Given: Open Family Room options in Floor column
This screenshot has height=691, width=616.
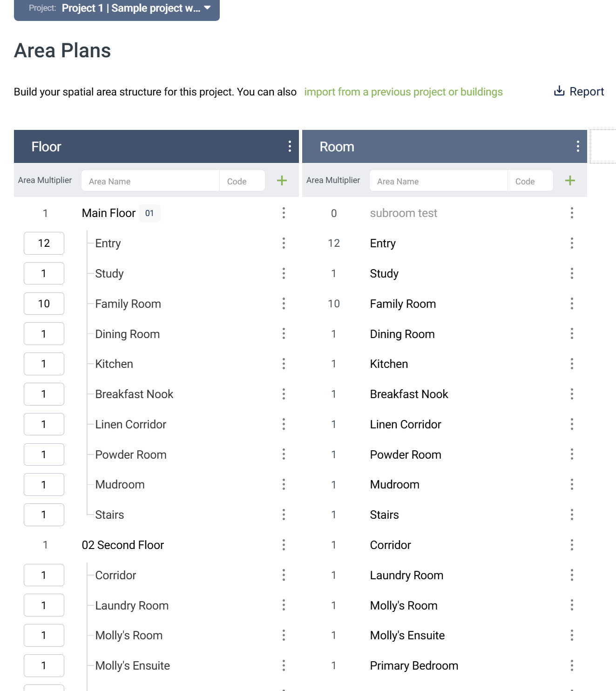Looking at the screenshot, I should 284,304.
